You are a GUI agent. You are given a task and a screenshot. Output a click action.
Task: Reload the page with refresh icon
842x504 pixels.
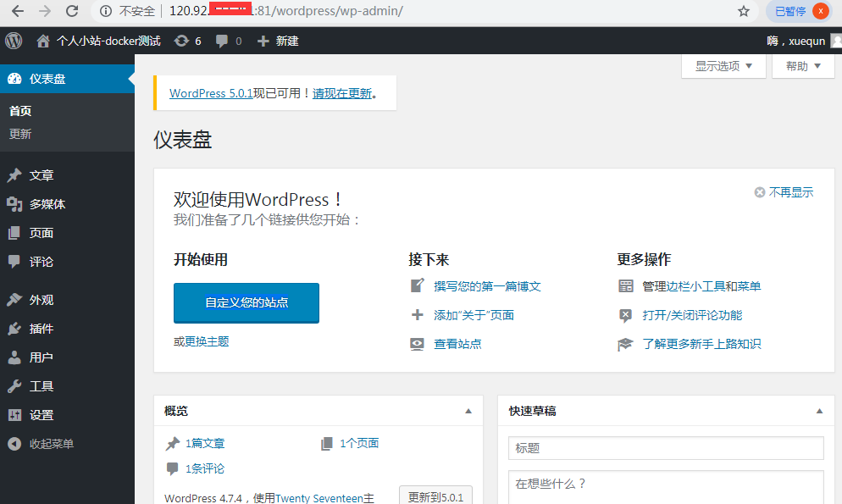[72, 11]
